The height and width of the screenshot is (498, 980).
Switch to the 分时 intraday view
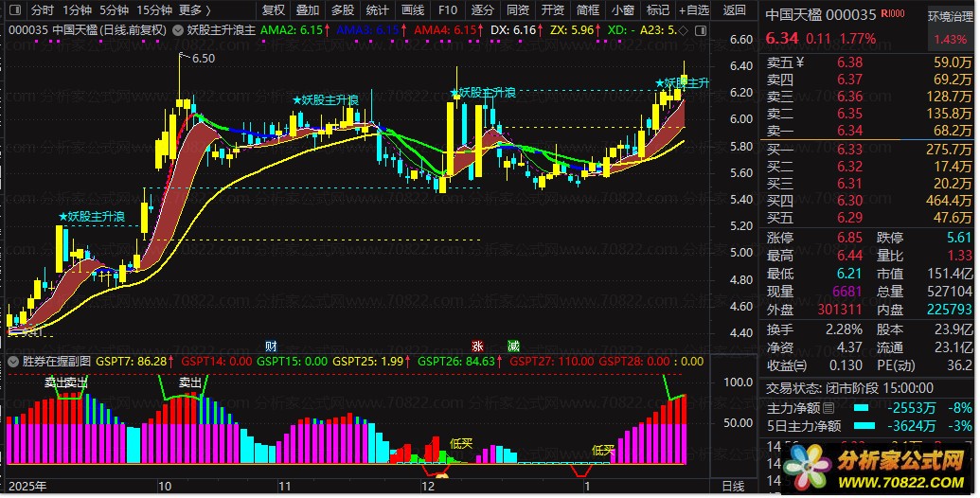pyautogui.click(x=43, y=10)
